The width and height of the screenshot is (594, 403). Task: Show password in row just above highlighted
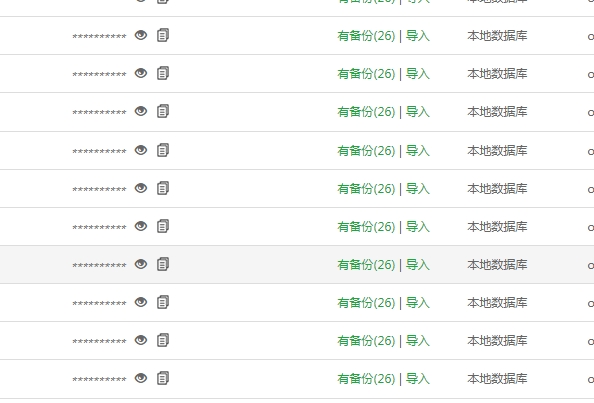coord(141,226)
